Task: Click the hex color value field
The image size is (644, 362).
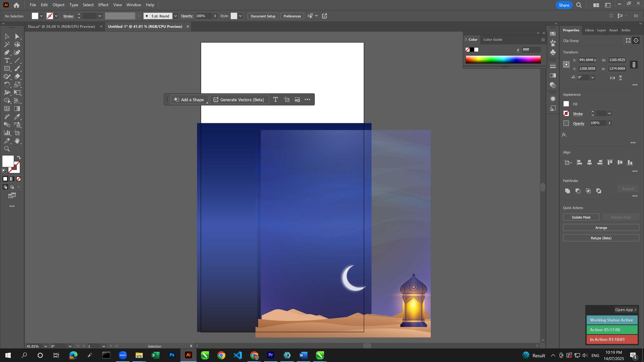Action: [531, 50]
